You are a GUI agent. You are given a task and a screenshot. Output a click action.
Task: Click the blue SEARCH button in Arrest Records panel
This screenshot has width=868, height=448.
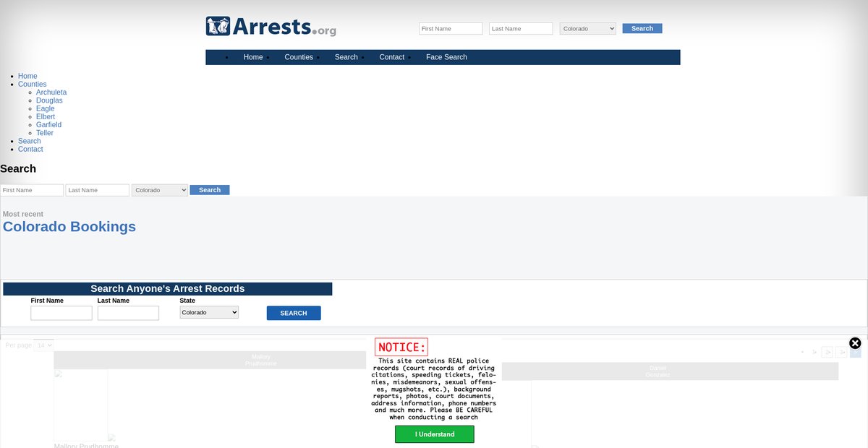point(294,313)
